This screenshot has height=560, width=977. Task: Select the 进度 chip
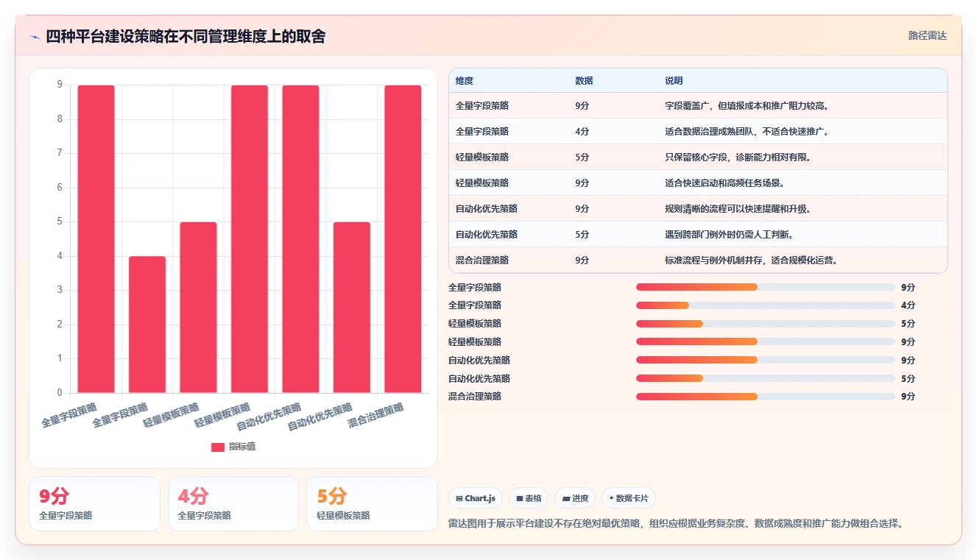point(574,498)
